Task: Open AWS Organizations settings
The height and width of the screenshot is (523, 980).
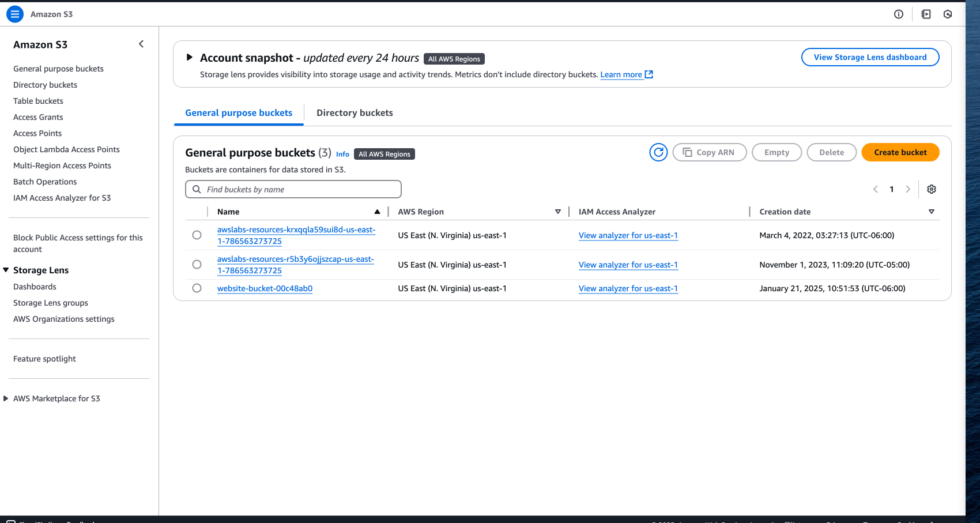Action: (63, 319)
